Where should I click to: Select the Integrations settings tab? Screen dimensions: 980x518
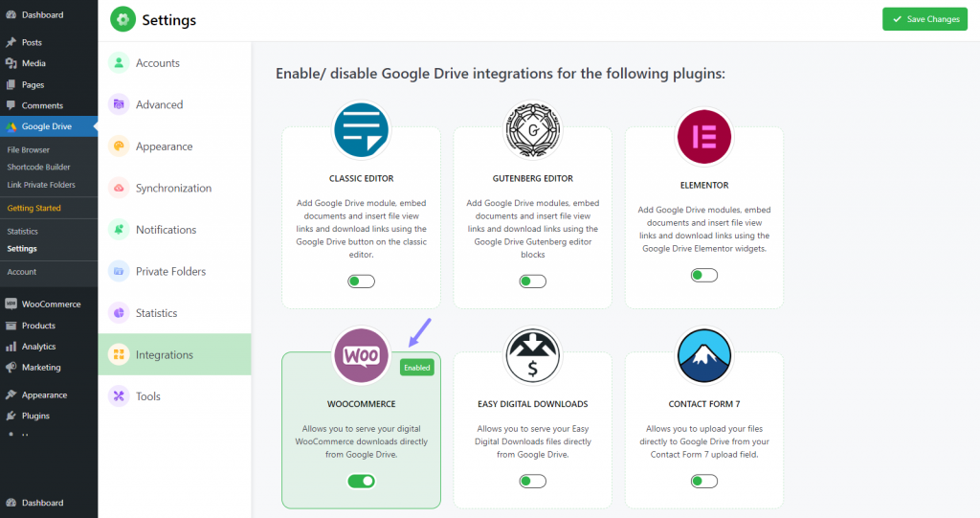(174, 354)
